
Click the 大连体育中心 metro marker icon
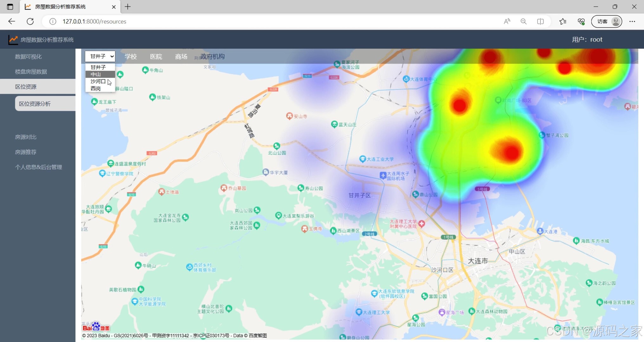click(x=406, y=79)
